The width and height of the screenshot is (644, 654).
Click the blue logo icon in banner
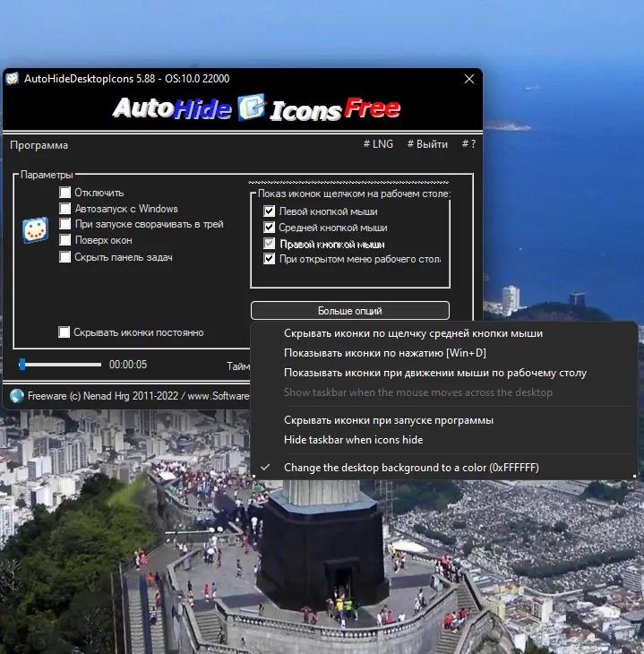click(x=251, y=108)
